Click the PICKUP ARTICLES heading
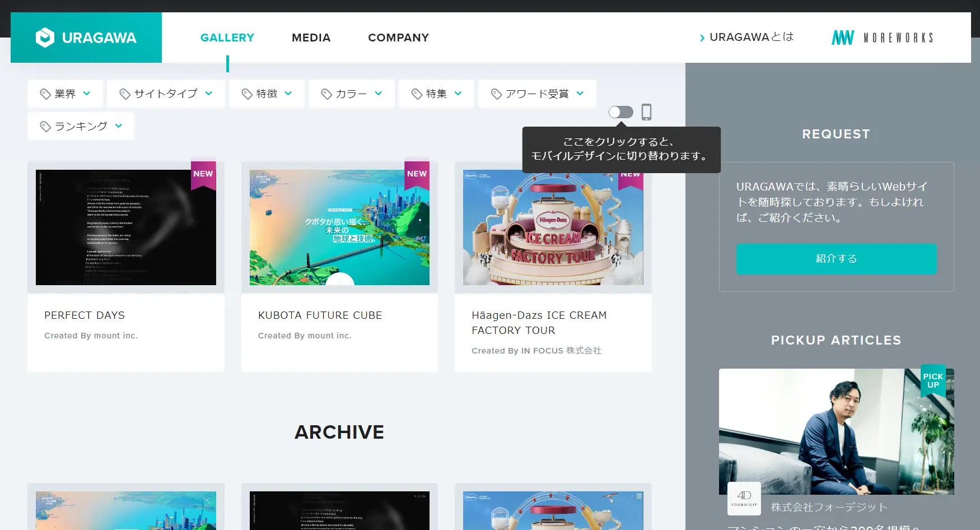Image resolution: width=980 pixels, height=530 pixels. (x=836, y=341)
